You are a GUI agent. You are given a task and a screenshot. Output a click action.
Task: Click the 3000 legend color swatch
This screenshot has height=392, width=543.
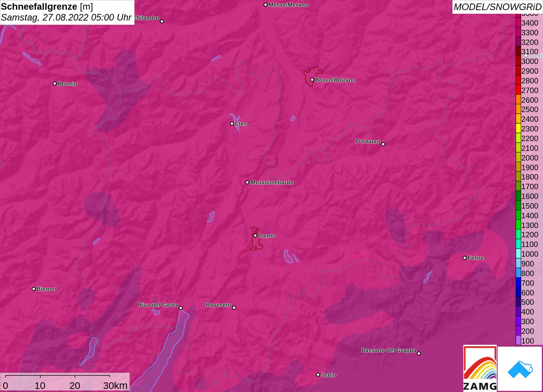point(518,61)
